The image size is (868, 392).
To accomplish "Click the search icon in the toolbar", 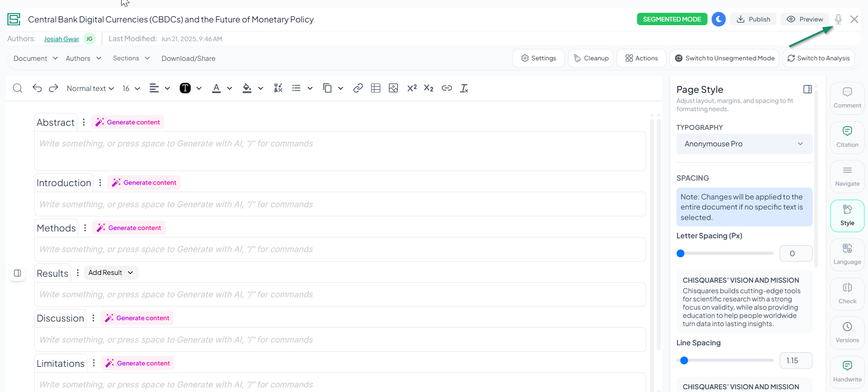I will [x=17, y=88].
